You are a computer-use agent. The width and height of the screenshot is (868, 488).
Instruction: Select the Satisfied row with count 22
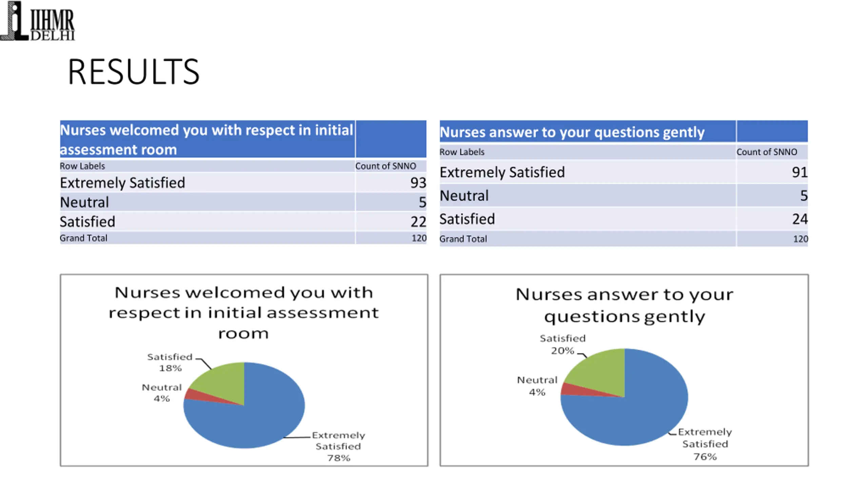click(x=243, y=222)
